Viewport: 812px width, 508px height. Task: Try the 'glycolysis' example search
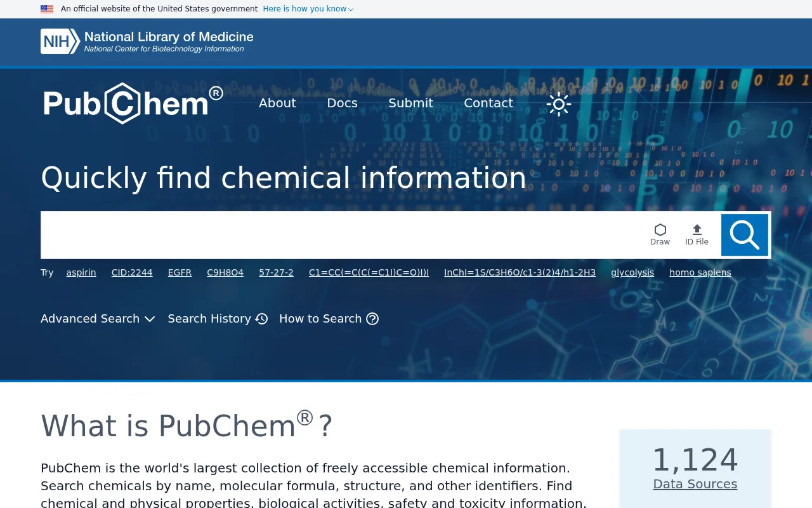[x=632, y=272]
